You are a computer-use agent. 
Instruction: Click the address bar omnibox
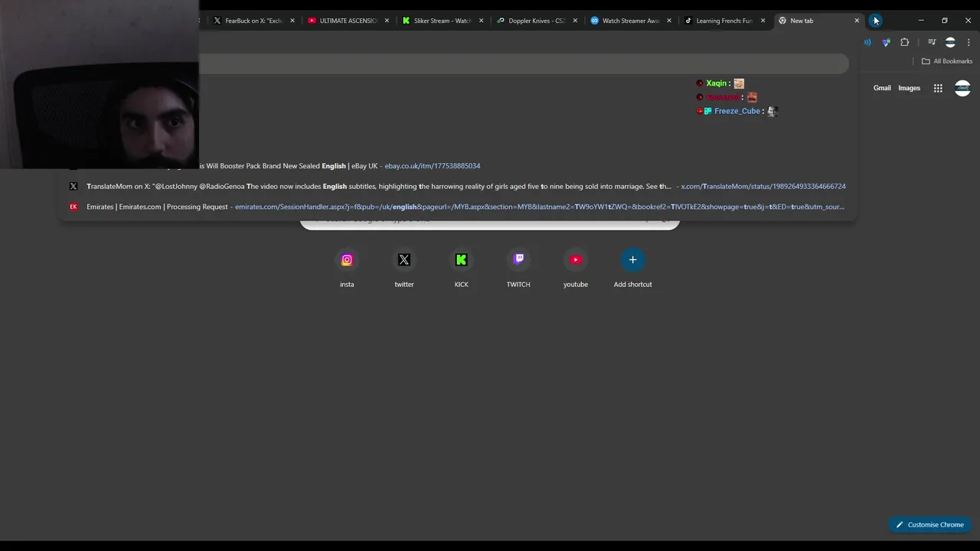(524, 64)
